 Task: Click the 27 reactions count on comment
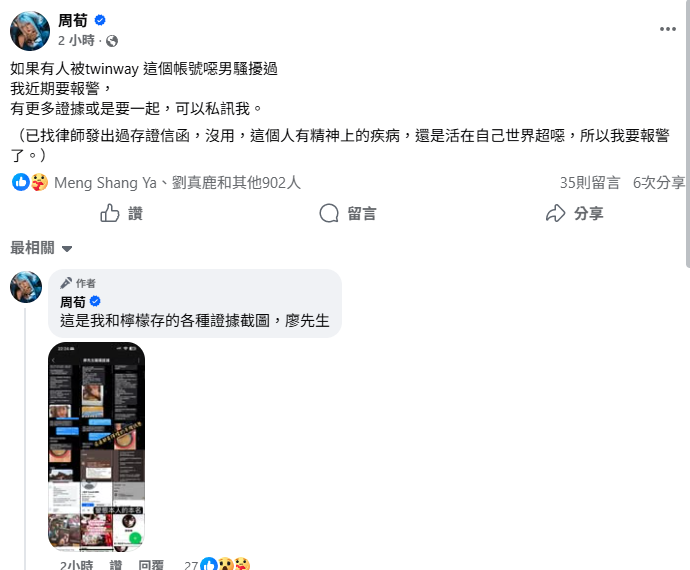[191, 565]
